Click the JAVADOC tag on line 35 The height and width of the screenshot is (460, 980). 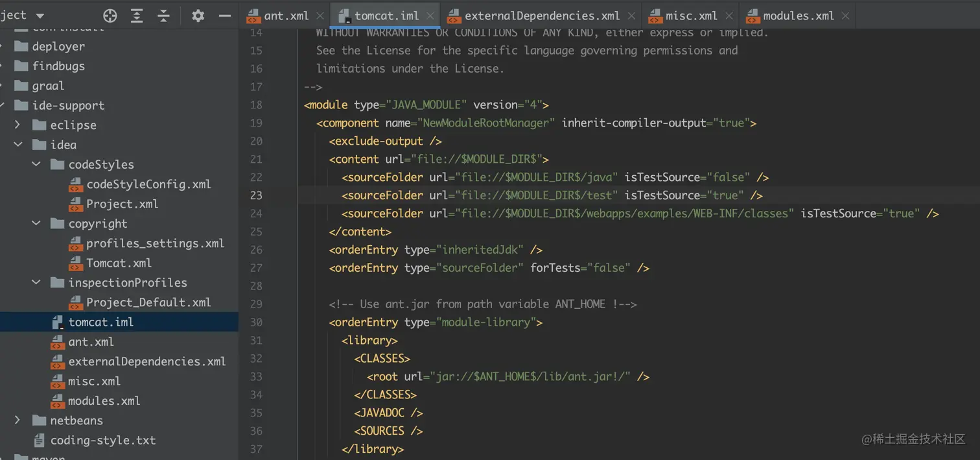(388, 413)
